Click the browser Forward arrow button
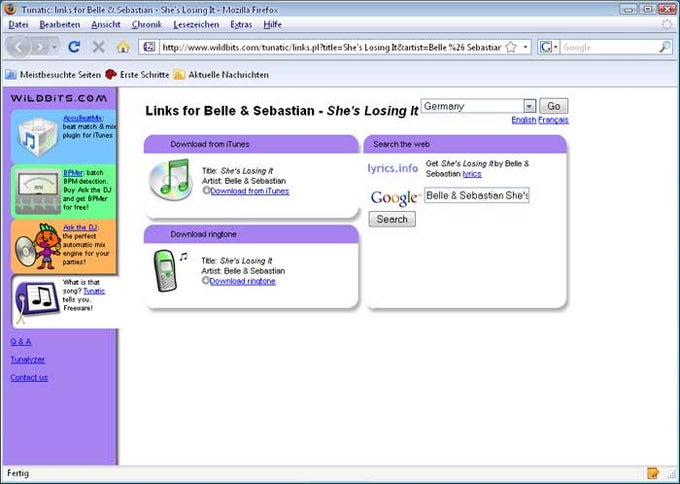 pyautogui.click(x=41, y=47)
